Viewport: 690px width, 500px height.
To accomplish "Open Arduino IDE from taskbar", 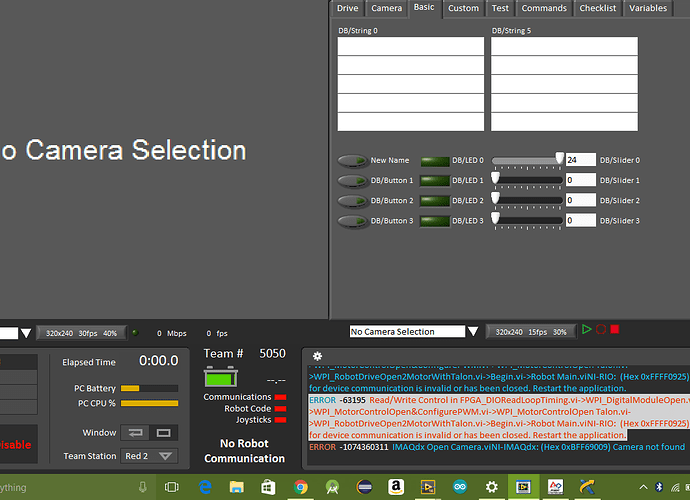I will click(x=460, y=487).
